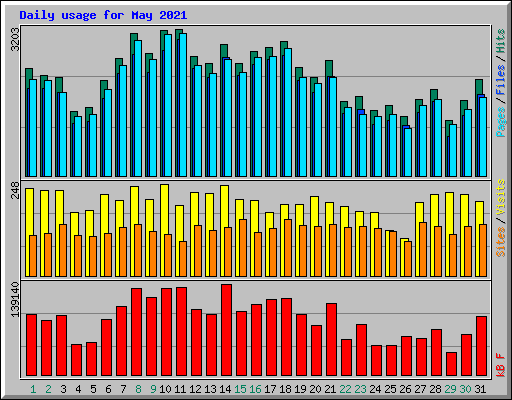Select day 13 label on x-axis

click(x=210, y=389)
